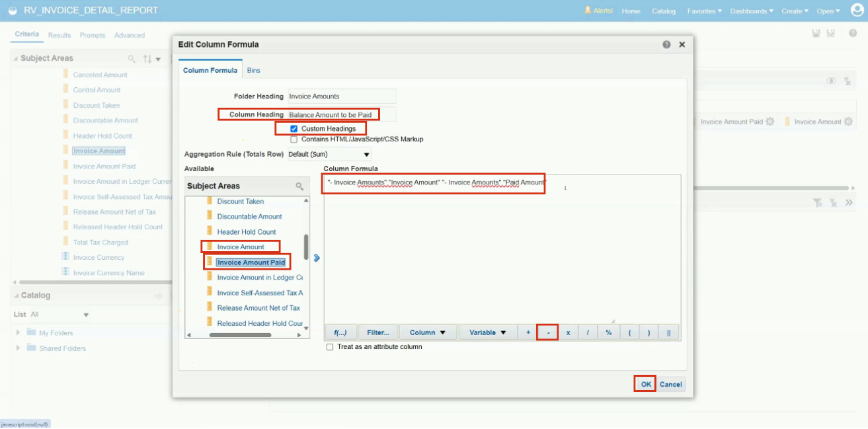Click the search magnifier beside Subject Areas
The width and height of the screenshot is (868, 429).
(x=131, y=58)
